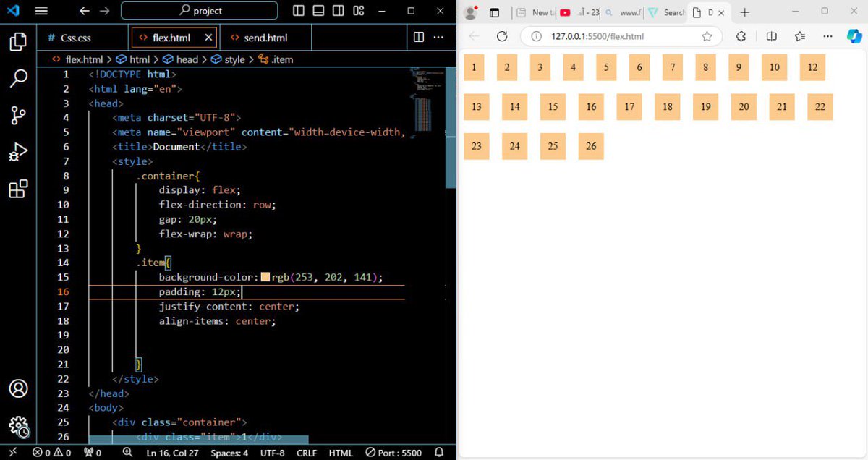
Task: Change the file encoding UTF-8
Action: (x=273, y=453)
